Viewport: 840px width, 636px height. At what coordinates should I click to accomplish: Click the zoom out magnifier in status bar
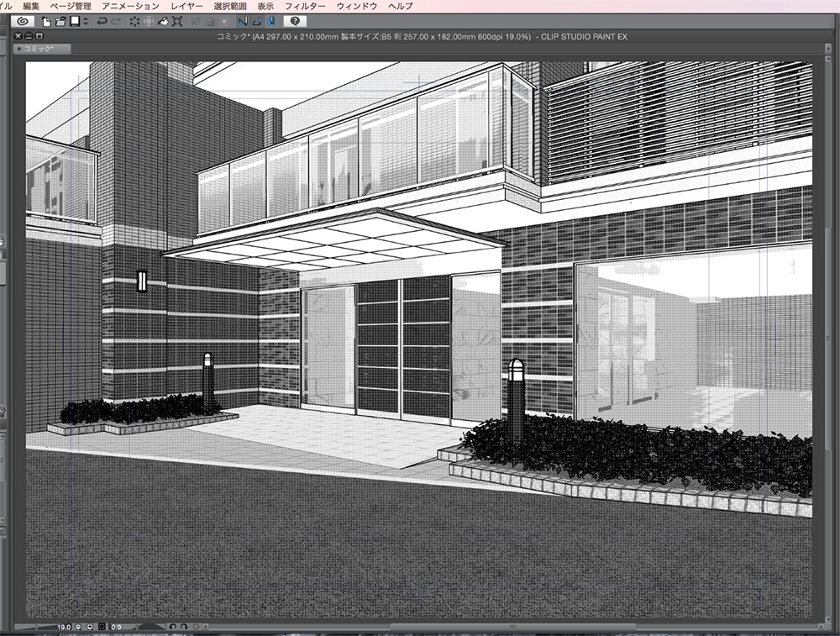tap(78, 625)
